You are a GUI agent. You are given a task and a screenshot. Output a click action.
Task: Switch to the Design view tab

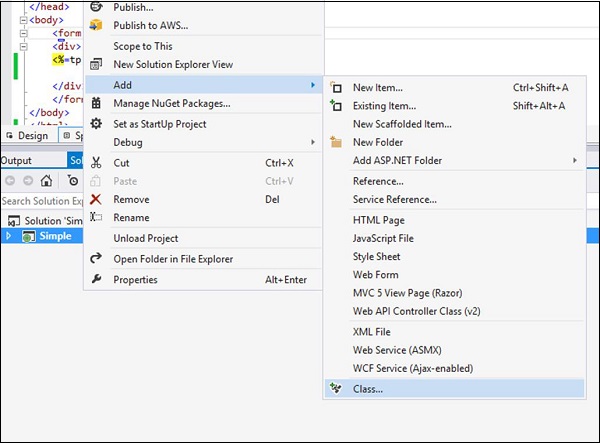click(x=27, y=135)
